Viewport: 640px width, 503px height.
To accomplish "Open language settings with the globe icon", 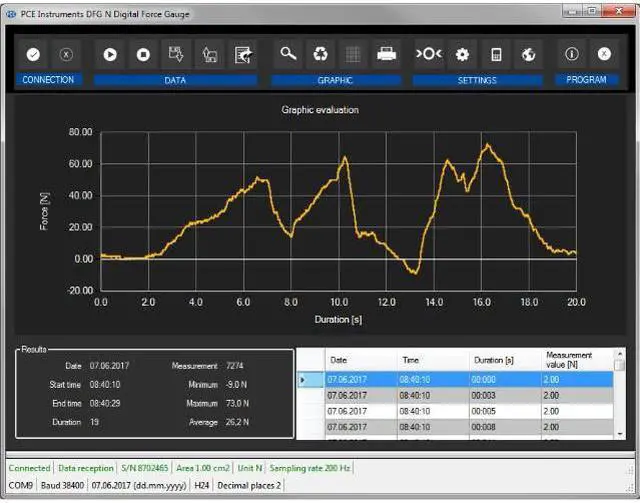I will click(x=528, y=54).
